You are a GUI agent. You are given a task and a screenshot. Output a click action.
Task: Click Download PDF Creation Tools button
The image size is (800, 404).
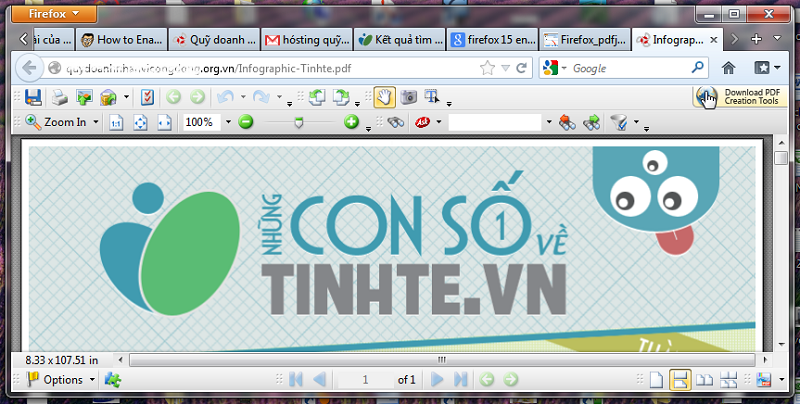pos(740,97)
